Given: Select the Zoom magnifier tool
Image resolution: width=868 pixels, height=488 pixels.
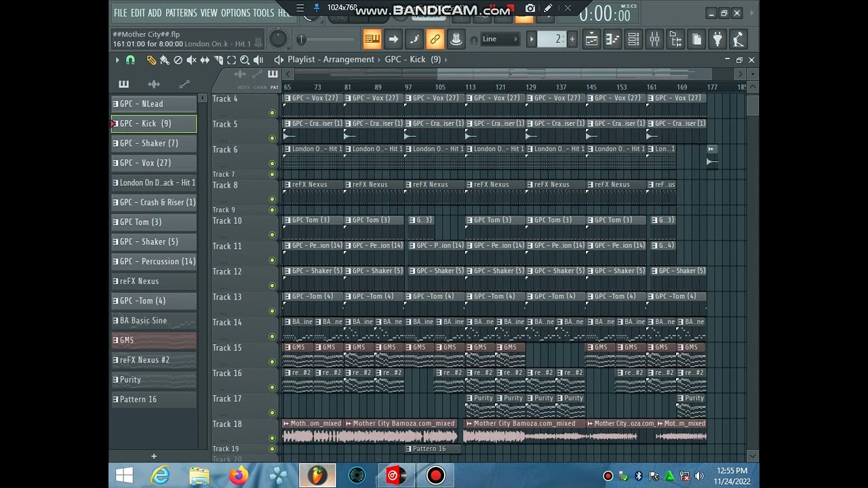Looking at the screenshot, I should [245, 60].
